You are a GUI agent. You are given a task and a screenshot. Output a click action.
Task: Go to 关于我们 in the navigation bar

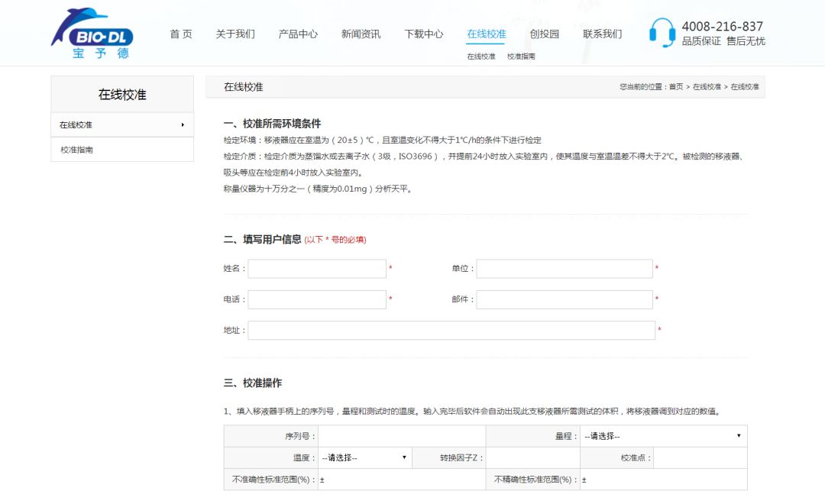pyautogui.click(x=235, y=34)
